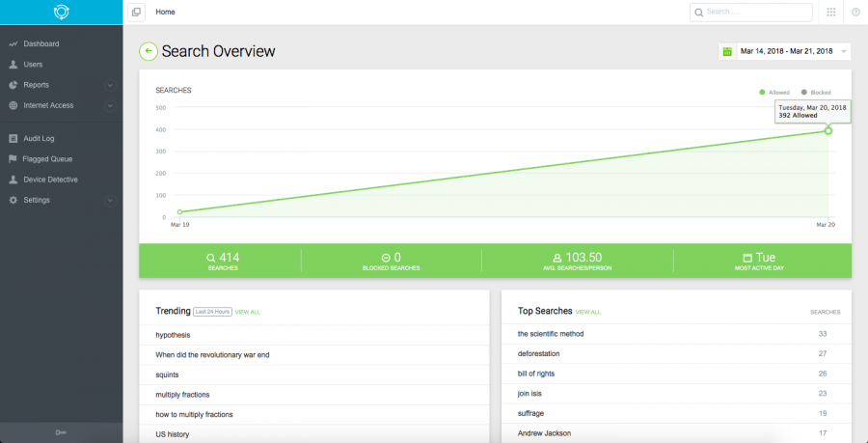Expand the Settings sidebar submenu
Screen dimensions: 868x443
point(110,200)
